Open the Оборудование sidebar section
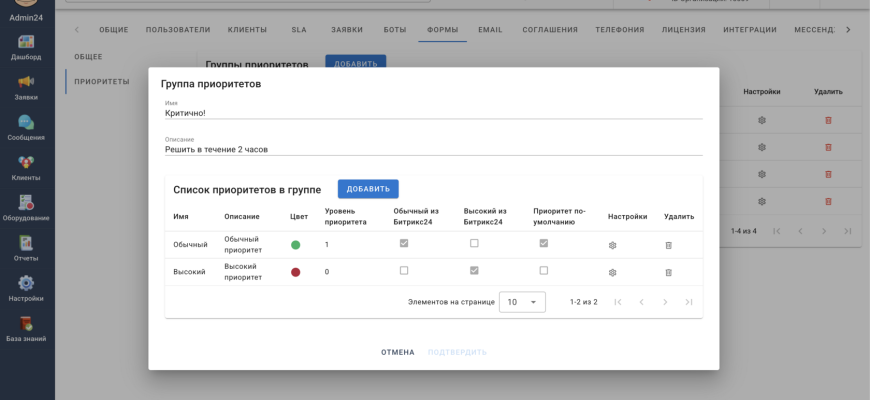870x400 pixels. (x=26, y=205)
